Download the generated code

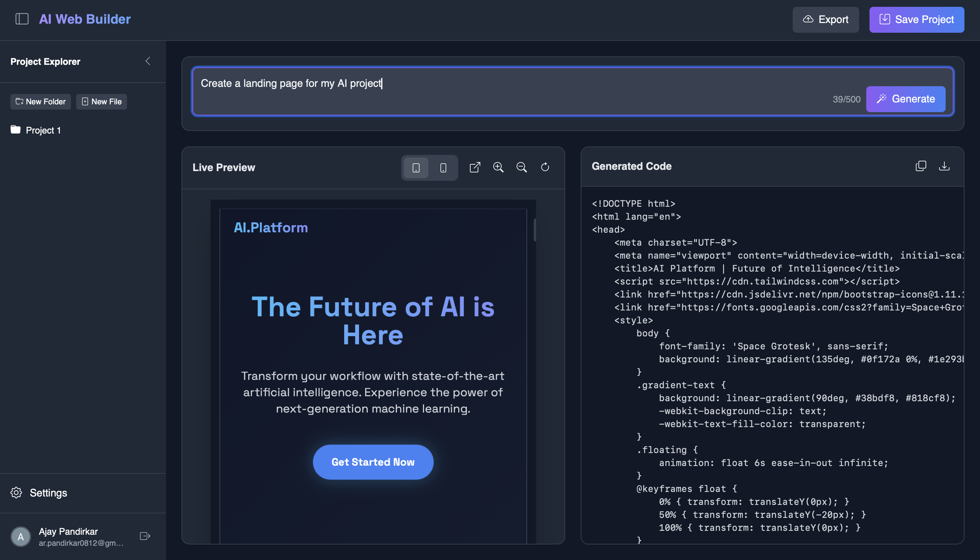[x=945, y=166]
